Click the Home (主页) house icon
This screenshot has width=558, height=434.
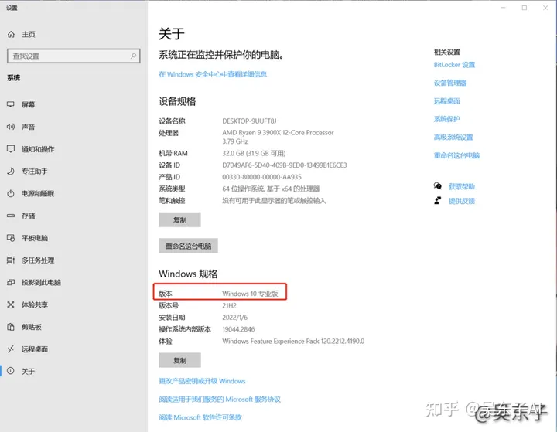(x=11, y=35)
